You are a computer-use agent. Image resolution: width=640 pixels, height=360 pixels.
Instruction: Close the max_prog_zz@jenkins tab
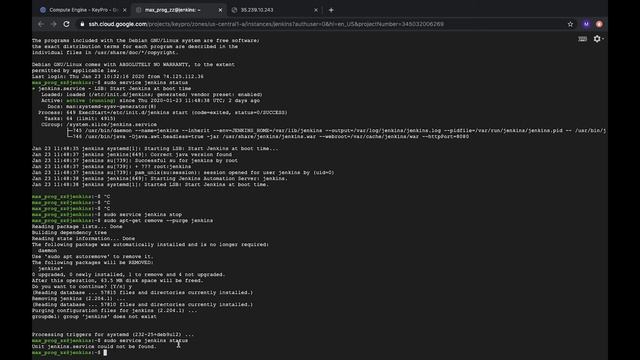(220, 10)
